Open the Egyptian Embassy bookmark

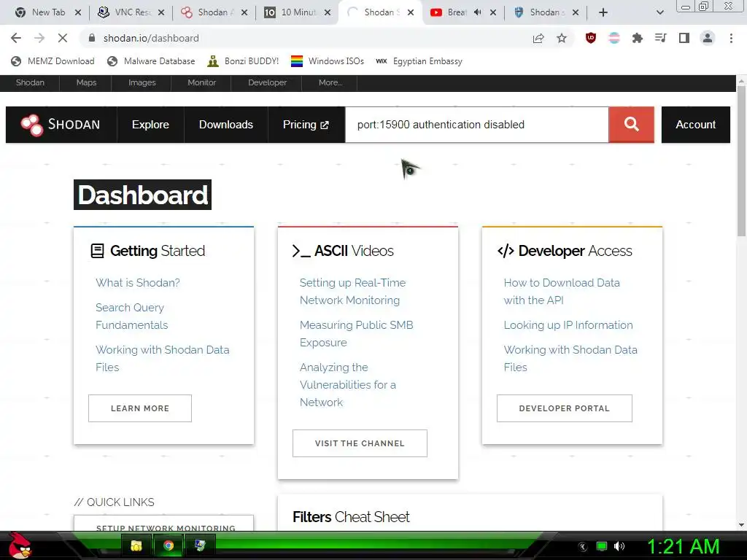pyautogui.click(x=419, y=61)
